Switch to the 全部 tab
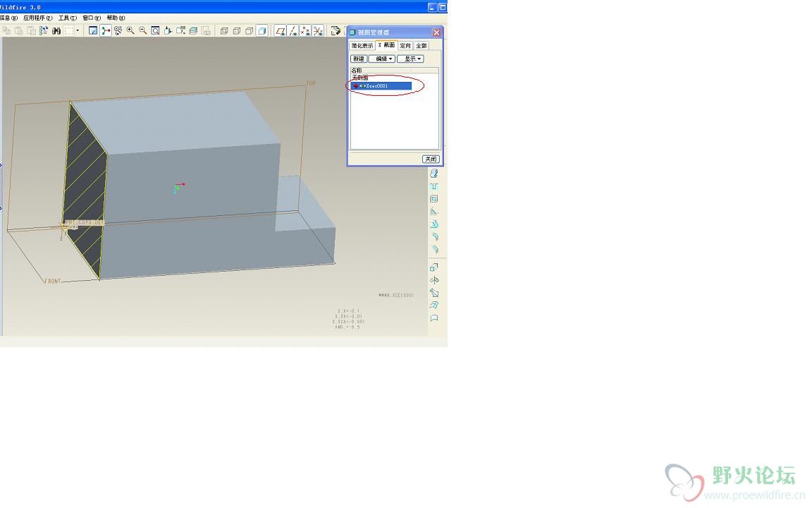Image resolution: width=812 pixels, height=508 pixels. [422, 46]
